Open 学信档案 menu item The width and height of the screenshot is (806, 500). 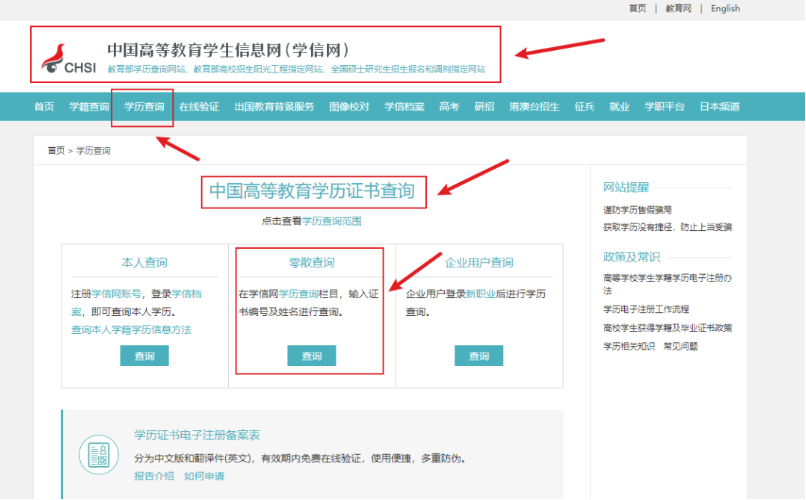(405, 106)
